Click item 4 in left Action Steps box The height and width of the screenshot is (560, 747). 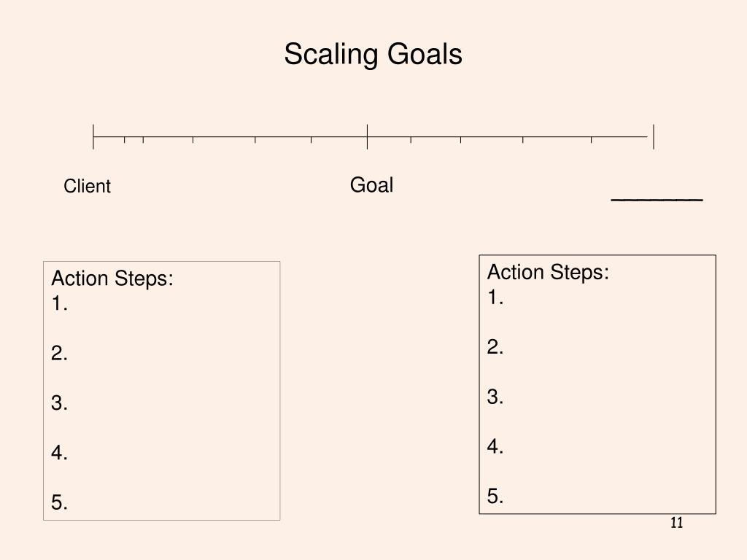tap(60, 452)
